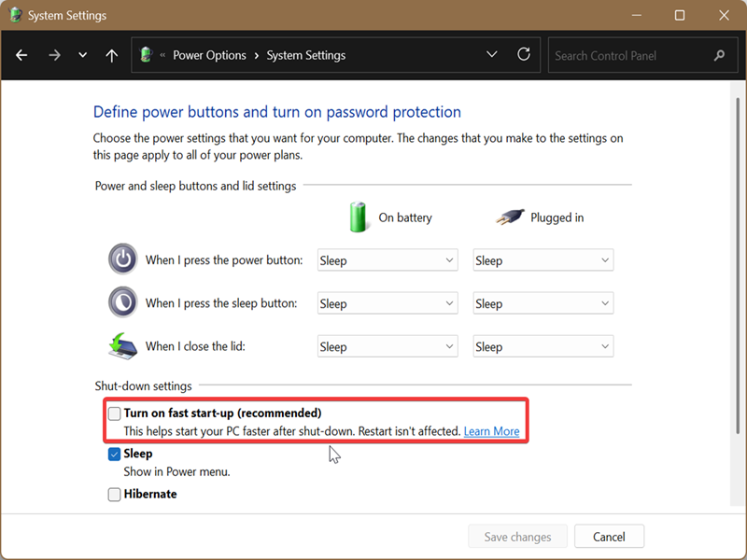Click the battery icon in address bar
747x560 pixels.
(147, 55)
